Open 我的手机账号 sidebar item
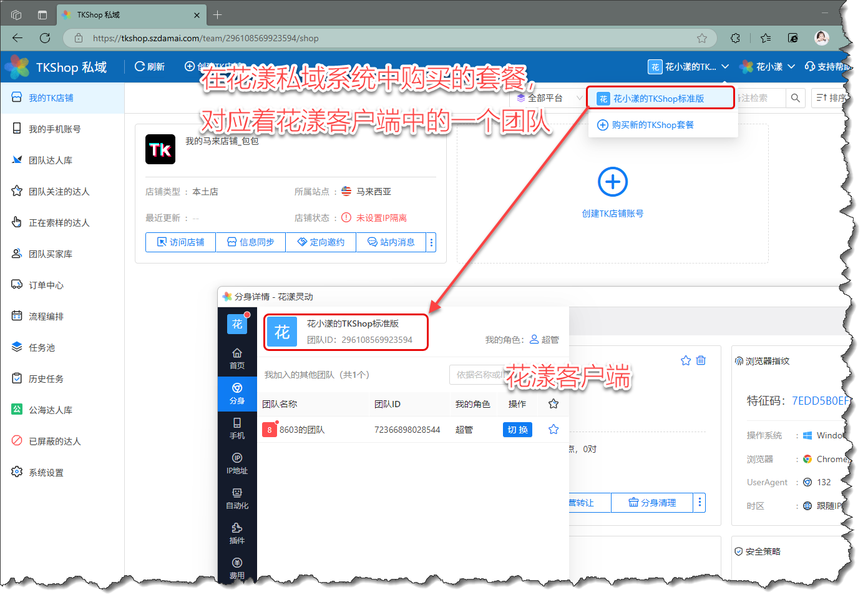Image resolution: width=868 pixels, height=602 pixels. point(62,129)
